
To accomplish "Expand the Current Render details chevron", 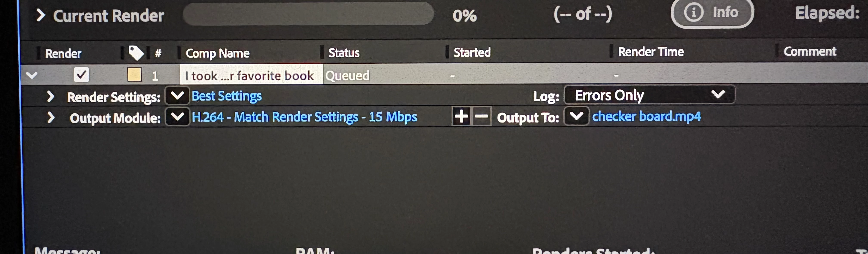I will [40, 15].
